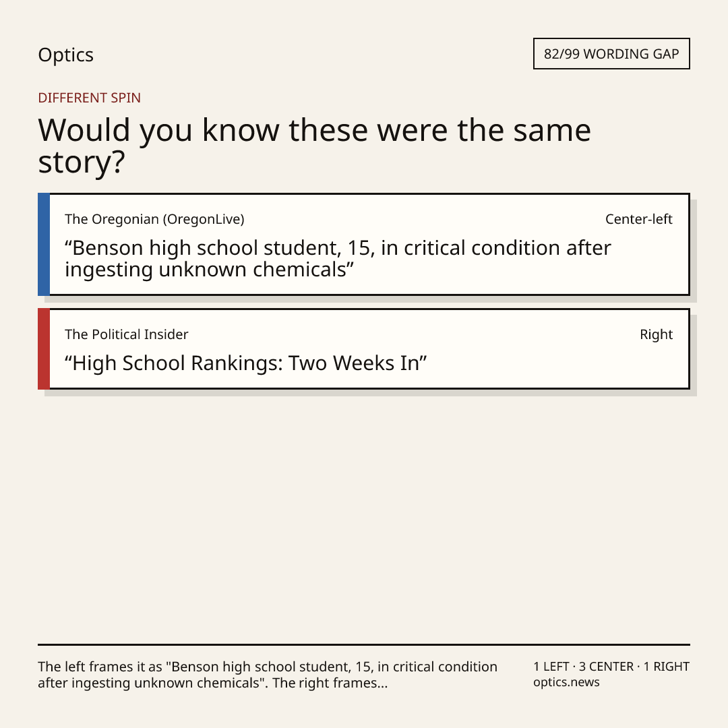Click the red bias color bar
Image resolution: width=728 pixels, height=728 pixels.
tap(44, 348)
